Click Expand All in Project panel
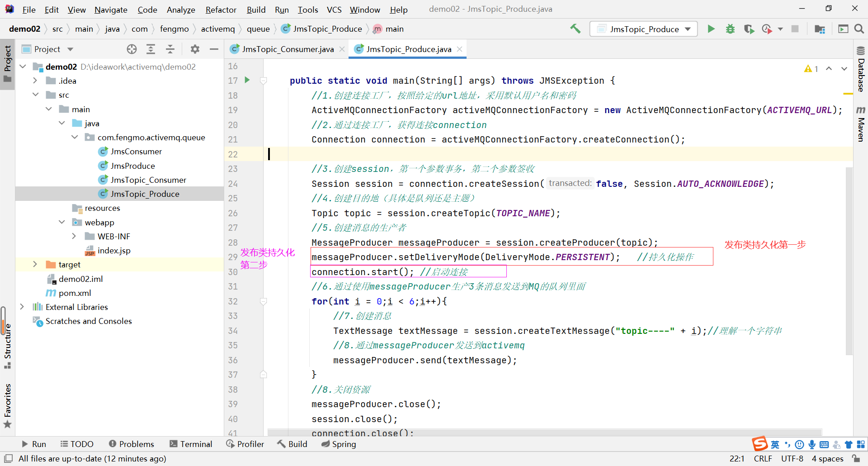868x466 pixels. 151,49
